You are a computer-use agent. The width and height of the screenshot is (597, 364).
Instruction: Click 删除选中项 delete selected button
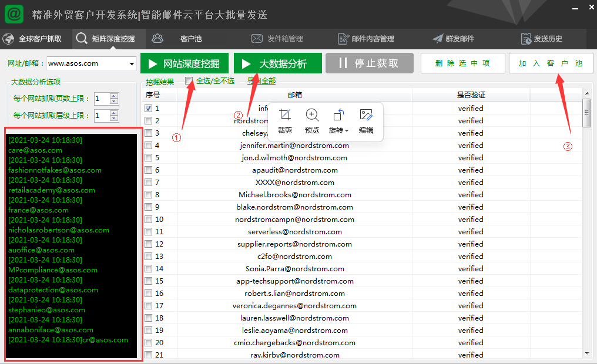coord(462,63)
